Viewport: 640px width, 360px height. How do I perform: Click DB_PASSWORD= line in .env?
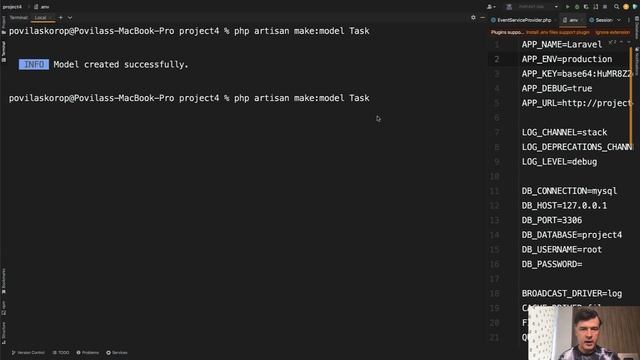(552, 264)
